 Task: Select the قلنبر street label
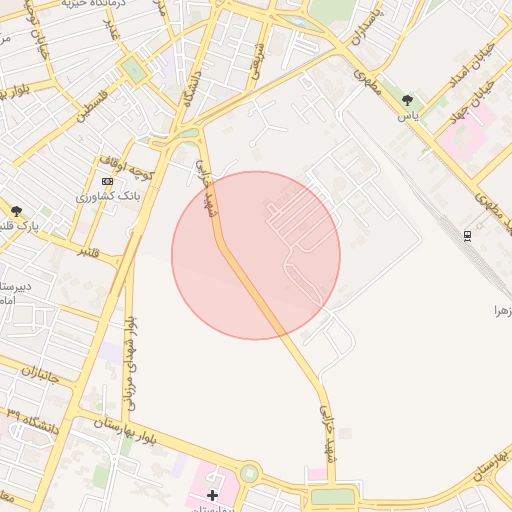(89, 252)
